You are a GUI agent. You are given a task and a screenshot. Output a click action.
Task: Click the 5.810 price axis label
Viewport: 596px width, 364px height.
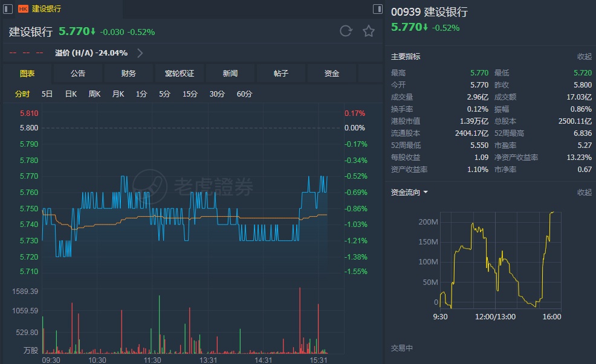(x=29, y=113)
